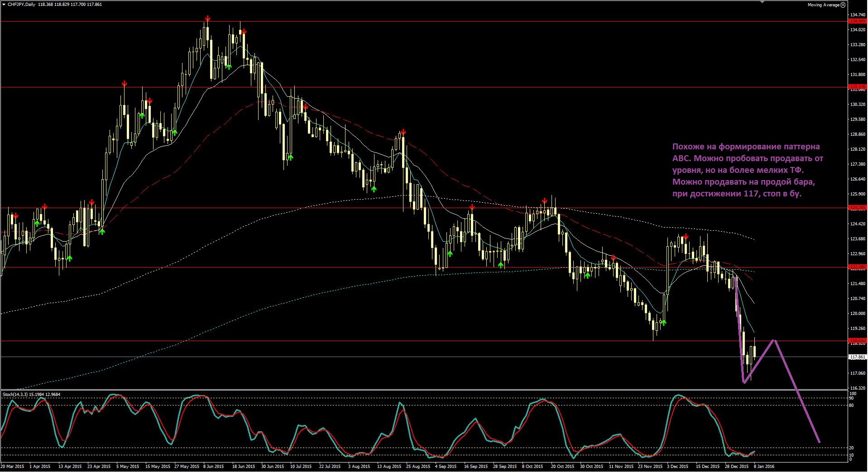Click the current price label 117.861
This screenshot has width=868, height=472.
pyautogui.click(x=858, y=357)
